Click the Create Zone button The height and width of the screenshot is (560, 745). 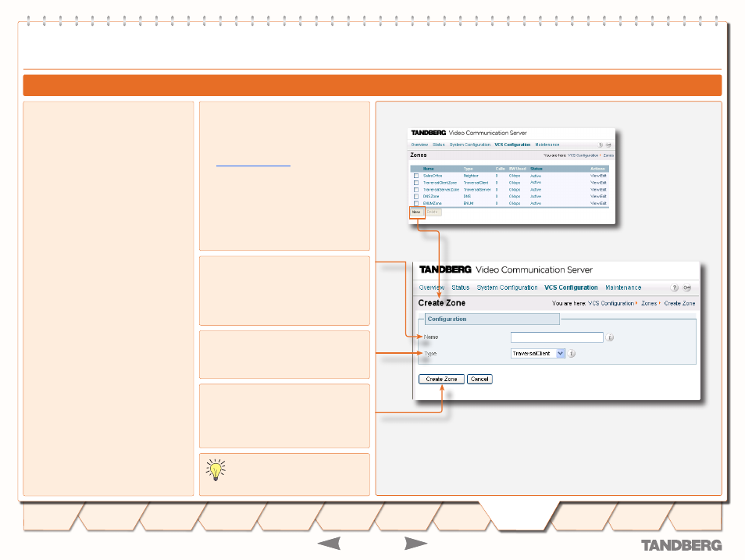(441, 379)
